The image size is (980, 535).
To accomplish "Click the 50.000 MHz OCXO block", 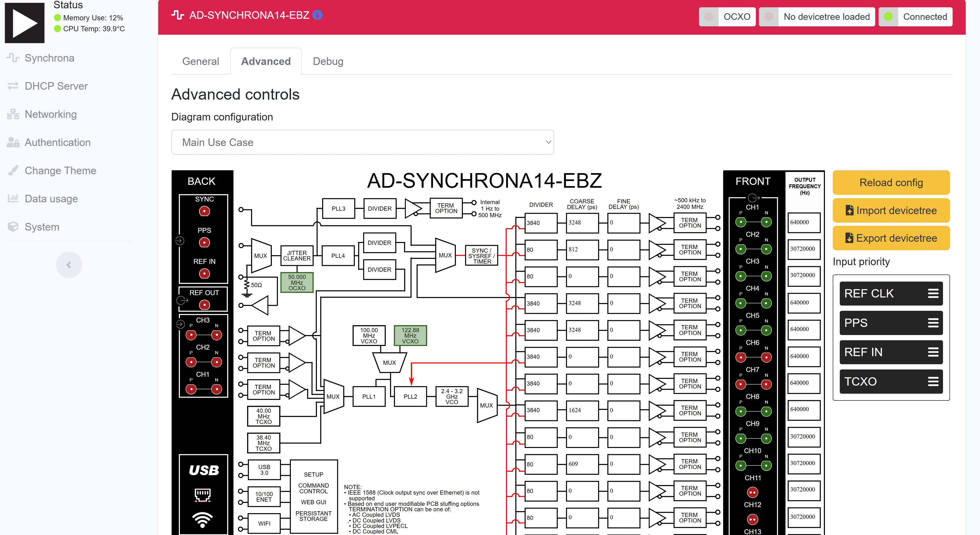I will pos(297,282).
